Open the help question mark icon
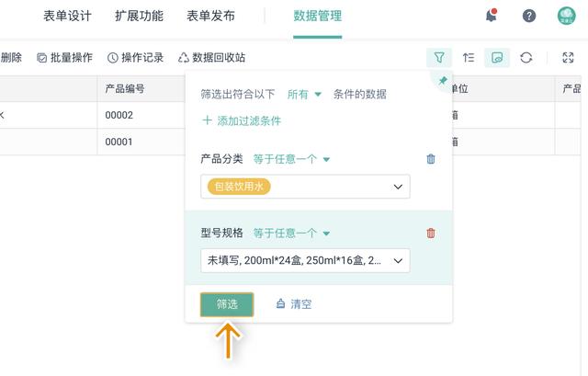Viewport: 588px width, 376px height. [529, 16]
